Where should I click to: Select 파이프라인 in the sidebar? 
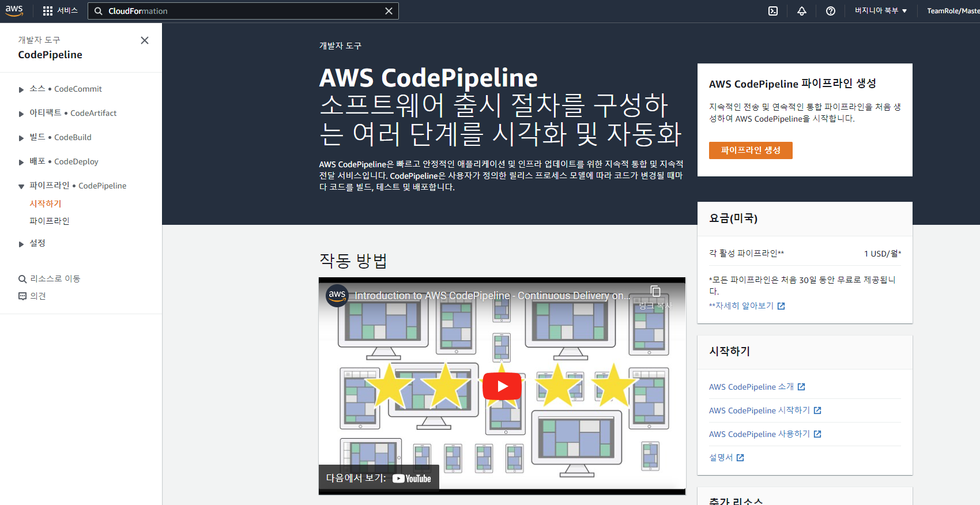click(50, 221)
